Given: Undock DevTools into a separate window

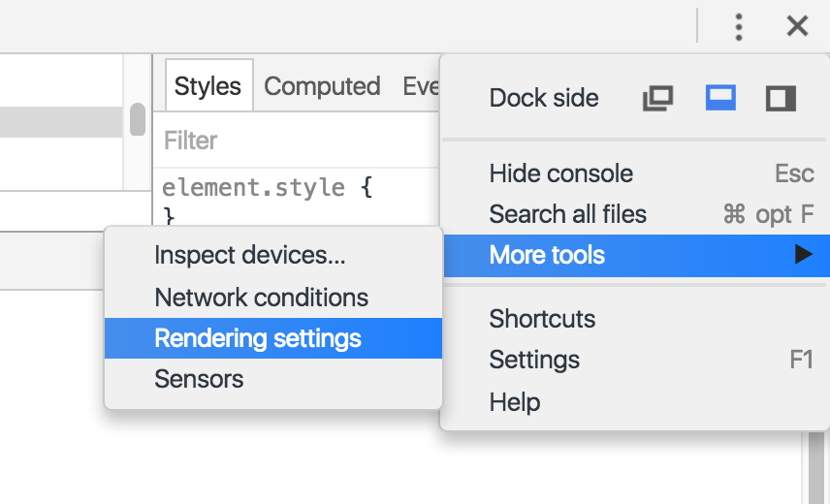Looking at the screenshot, I should [x=657, y=98].
